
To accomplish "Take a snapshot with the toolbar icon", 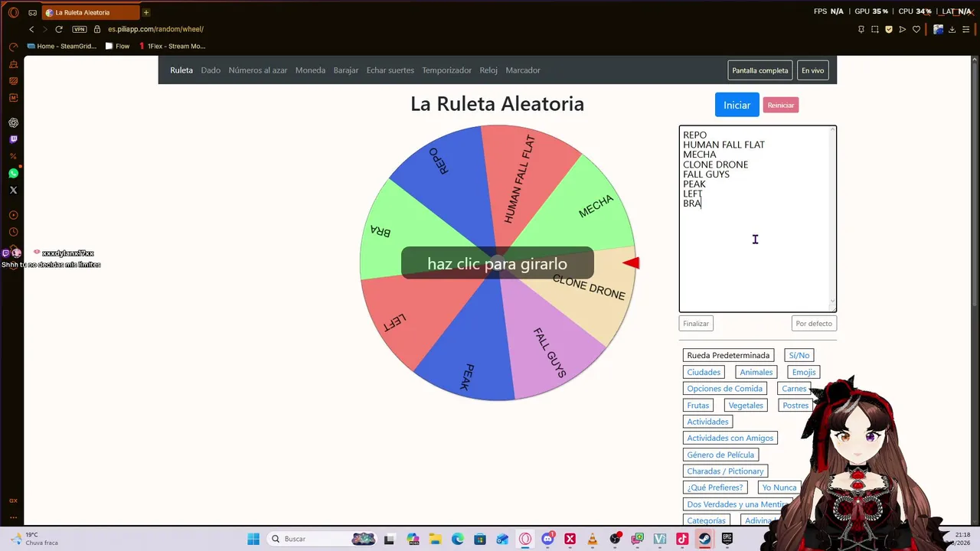I will (x=875, y=29).
